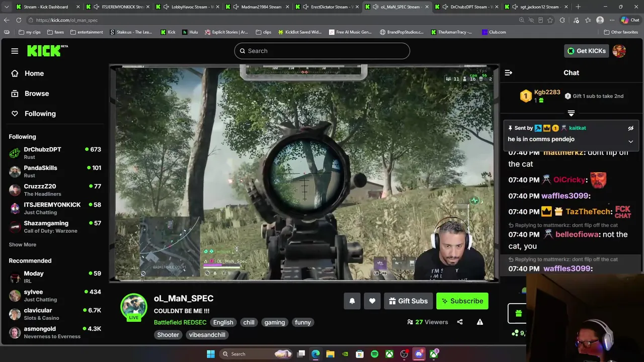Open the Stake.us bookmark
This screenshot has width=644, height=362.
(x=130, y=32)
